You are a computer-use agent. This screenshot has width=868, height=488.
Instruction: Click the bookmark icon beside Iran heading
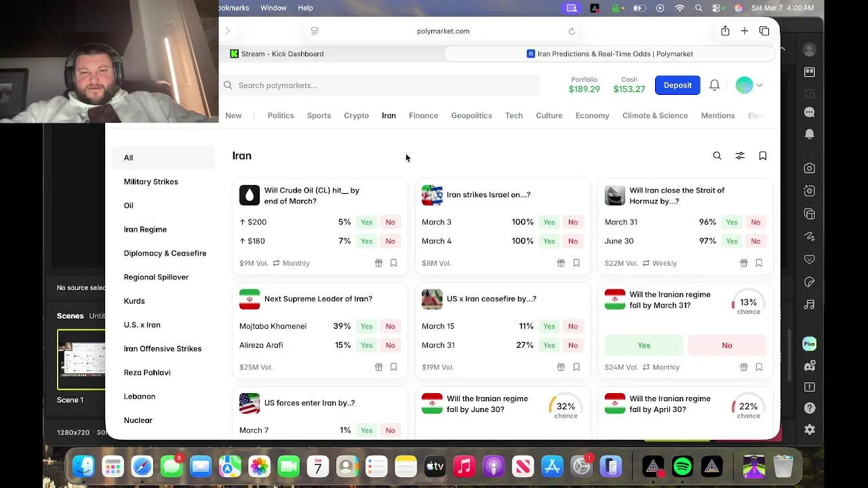click(763, 156)
